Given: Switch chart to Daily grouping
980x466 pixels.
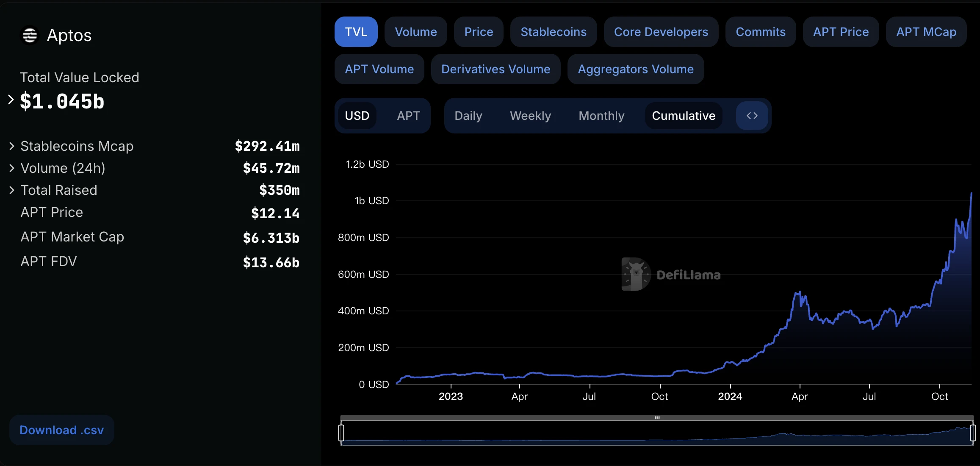Looking at the screenshot, I should (468, 116).
